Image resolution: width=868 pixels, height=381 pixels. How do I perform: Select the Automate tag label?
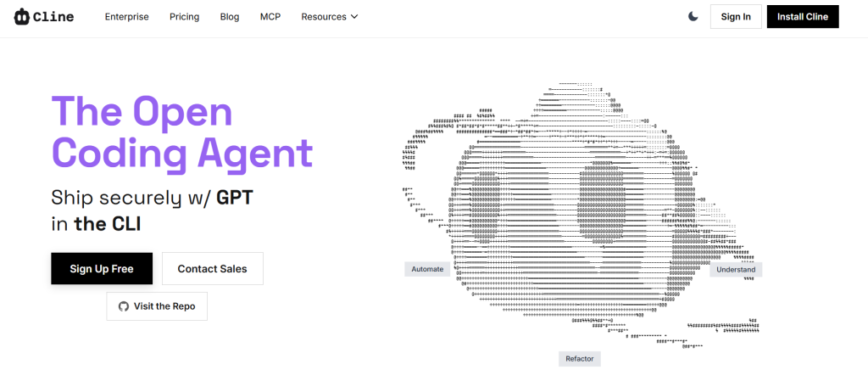427,269
